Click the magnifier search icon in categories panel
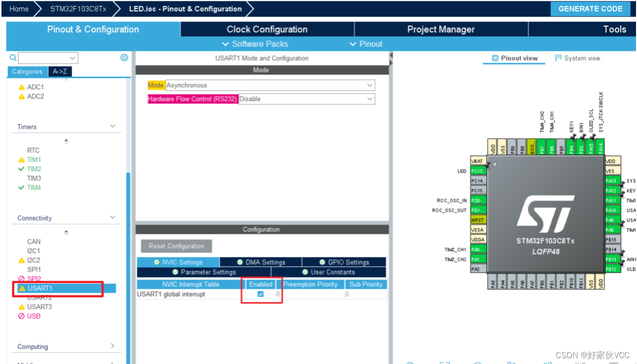This screenshot has width=637, height=364. 13,58
